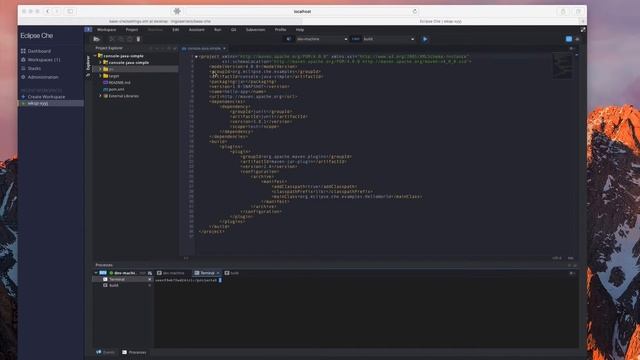The width and height of the screenshot is (640, 360).
Task: Click the delete trash toolbar icon
Action: (138, 39)
